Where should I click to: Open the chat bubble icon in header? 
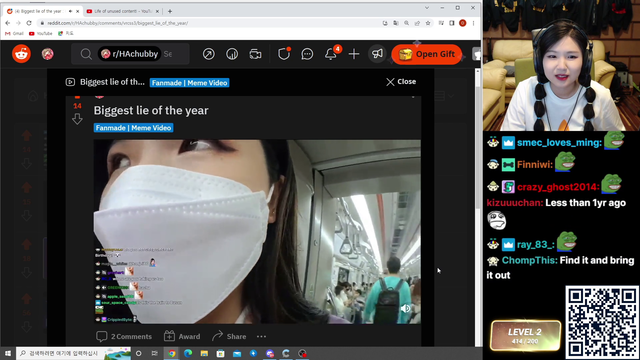307,54
